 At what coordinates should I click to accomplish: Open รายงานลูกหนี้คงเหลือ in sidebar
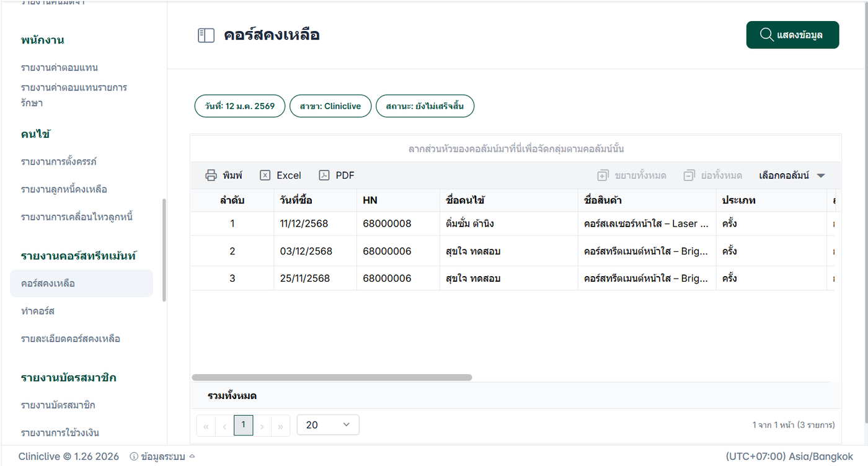(64, 189)
